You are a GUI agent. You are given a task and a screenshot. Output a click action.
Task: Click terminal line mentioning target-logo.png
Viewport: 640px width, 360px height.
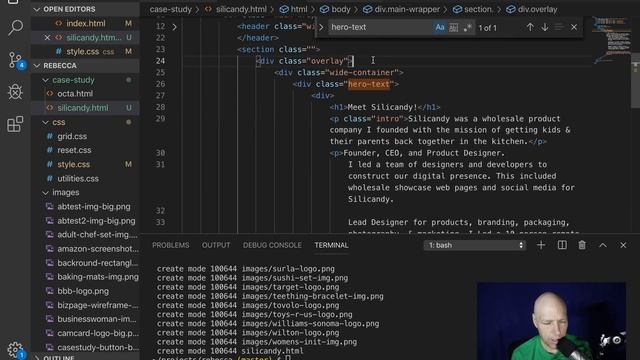click(x=248, y=287)
